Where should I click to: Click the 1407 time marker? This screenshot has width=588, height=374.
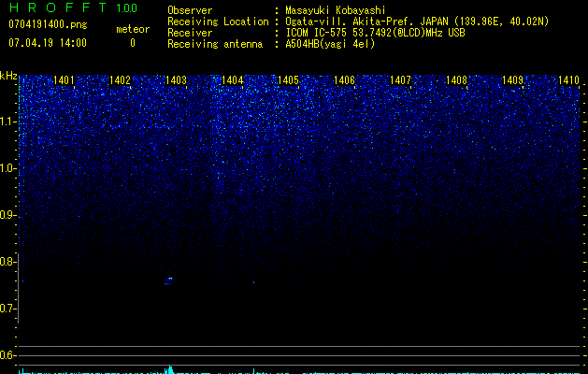pos(400,79)
